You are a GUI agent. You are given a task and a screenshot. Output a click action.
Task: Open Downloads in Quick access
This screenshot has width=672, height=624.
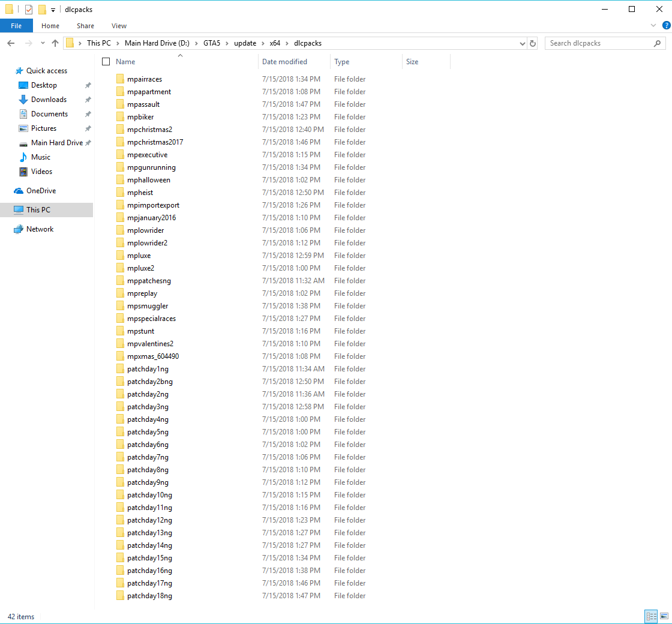(49, 100)
